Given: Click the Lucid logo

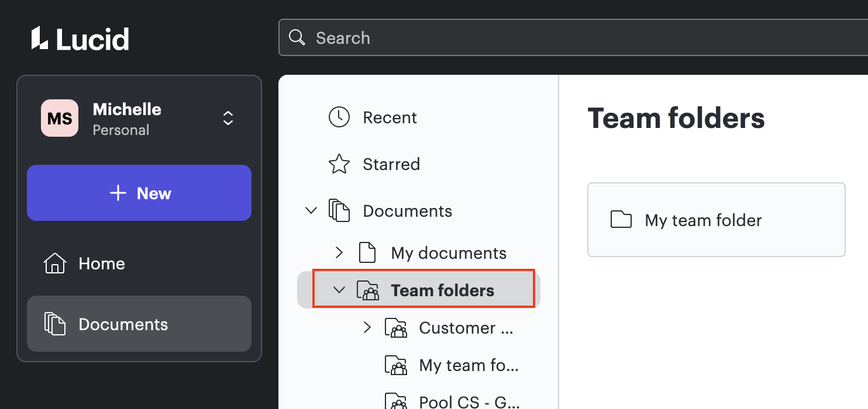Looking at the screenshot, I should point(80,37).
